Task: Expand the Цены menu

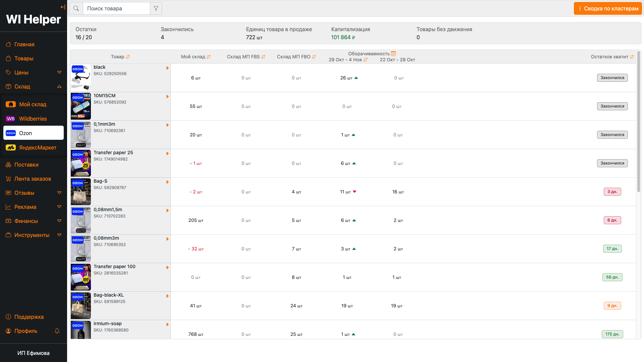Action: coord(59,72)
